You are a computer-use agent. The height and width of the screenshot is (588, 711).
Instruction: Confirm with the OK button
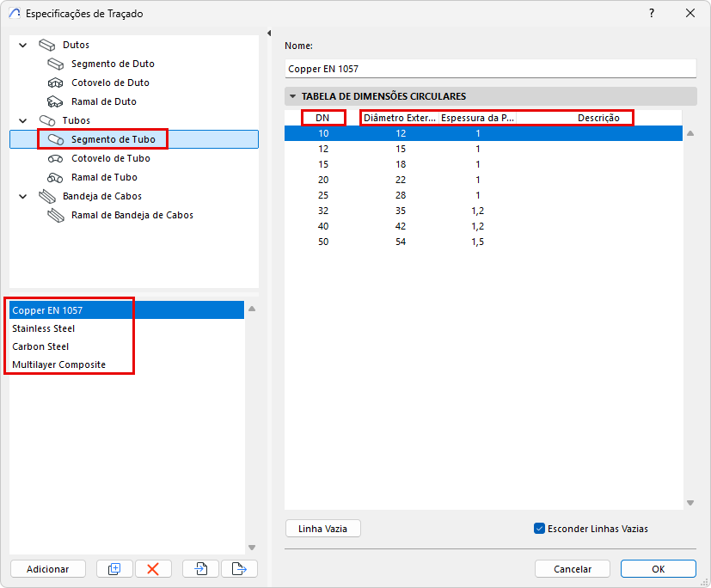pos(658,568)
